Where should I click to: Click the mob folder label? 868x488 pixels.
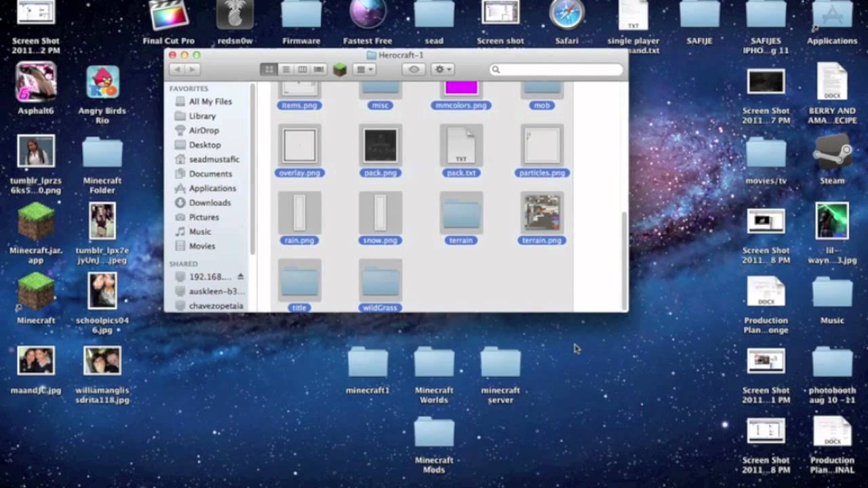[542, 105]
